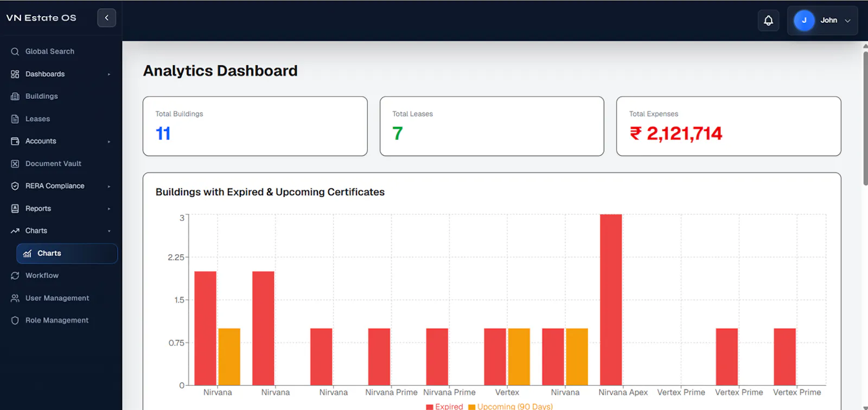Click the Leases document icon
The width and height of the screenshot is (868, 410).
pos(15,119)
